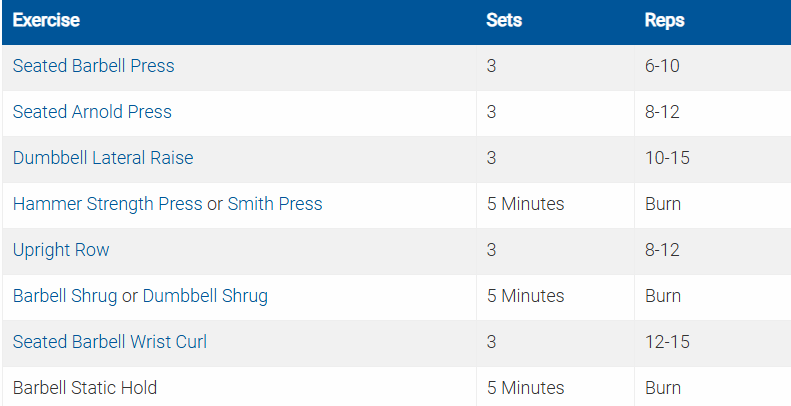Click Burn in the Barbell Shrug row
This screenshot has height=406, width=791.
[663, 296]
